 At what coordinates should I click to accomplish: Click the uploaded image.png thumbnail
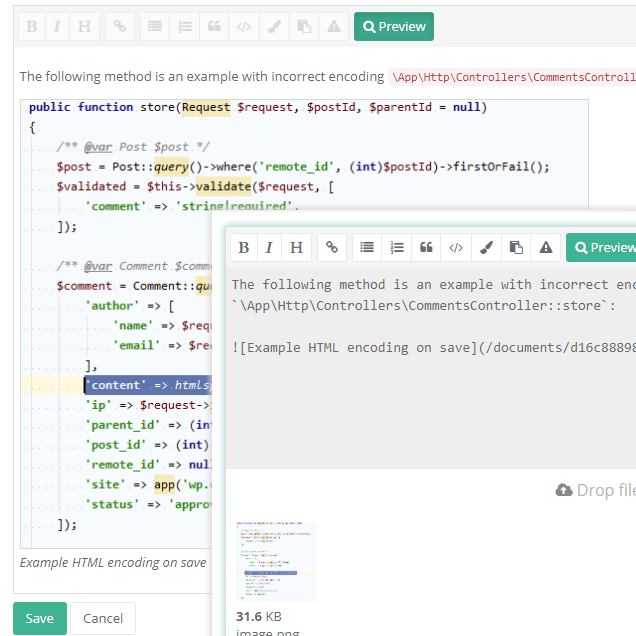276,561
